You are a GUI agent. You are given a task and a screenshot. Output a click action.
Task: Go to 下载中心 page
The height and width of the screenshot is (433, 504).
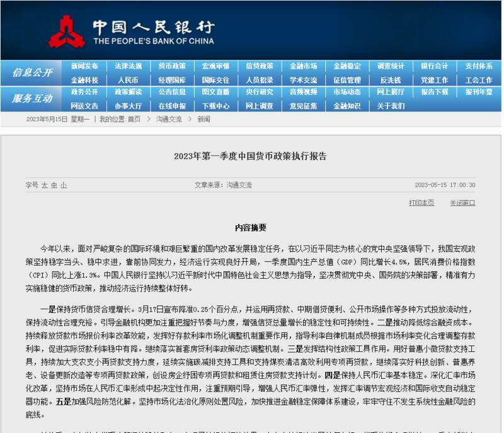pyautogui.click(x=215, y=106)
